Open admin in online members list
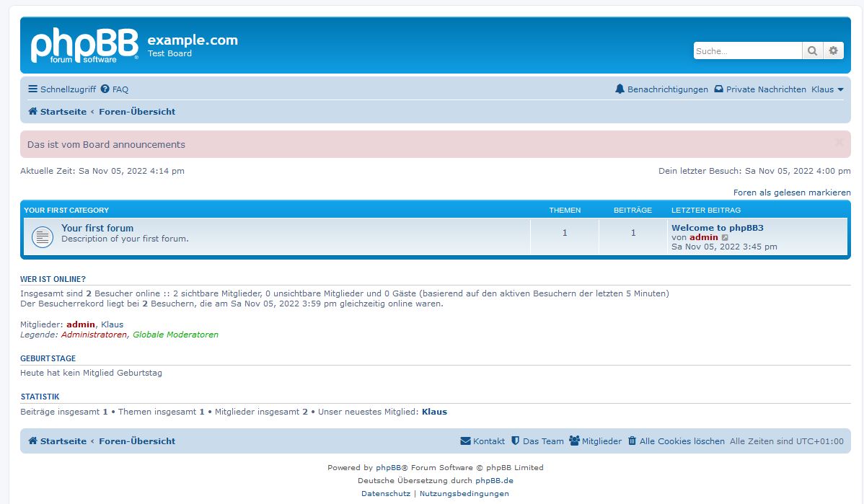 click(x=81, y=324)
